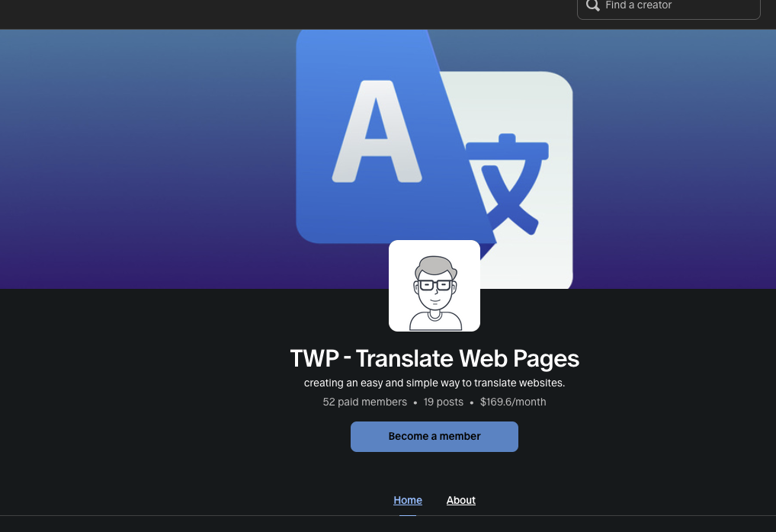Open the About tab
776x532 pixels.
[x=461, y=500]
